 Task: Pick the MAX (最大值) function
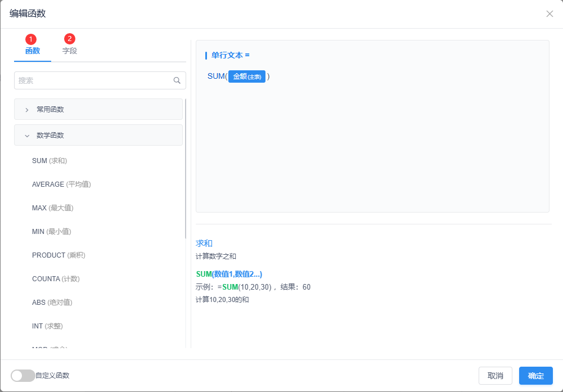point(53,208)
